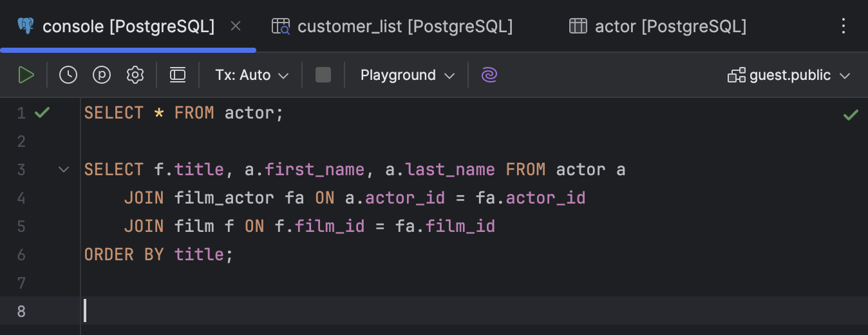Screen dimensions: 868x335
Task: Click the gray Stop execution square
Action: tap(323, 75)
